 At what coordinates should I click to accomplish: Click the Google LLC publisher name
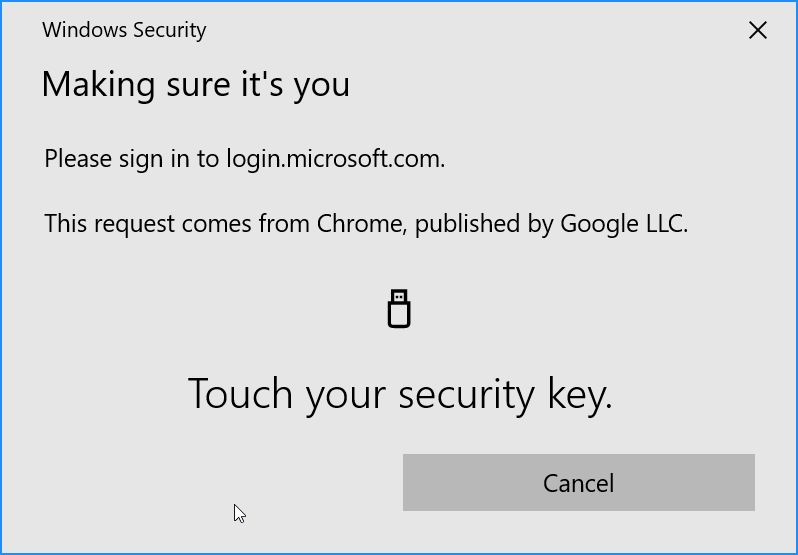point(623,223)
